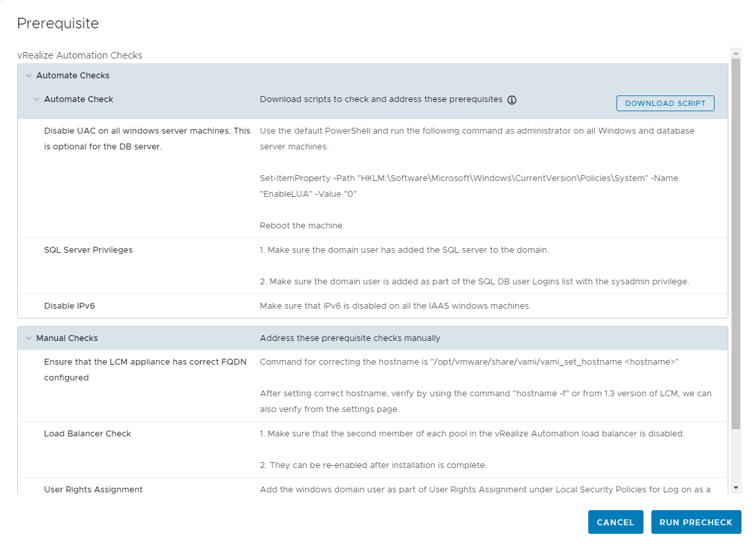Start the check with Run Precheck
The height and width of the screenshot is (547, 756).
pos(695,522)
